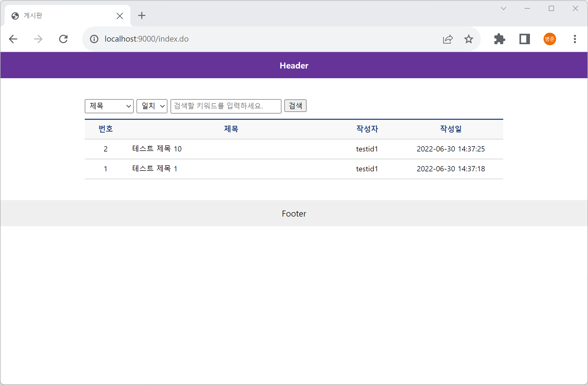
Task: Open the Extensions puzzle icon
Action: click(x=499, y=39)
